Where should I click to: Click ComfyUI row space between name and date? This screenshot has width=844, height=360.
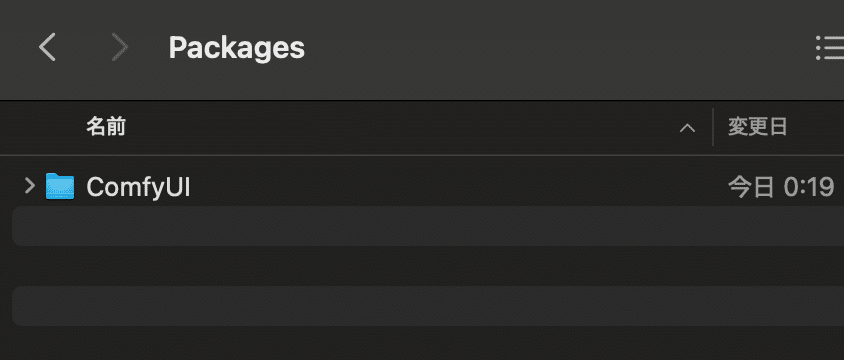(458, 187)
